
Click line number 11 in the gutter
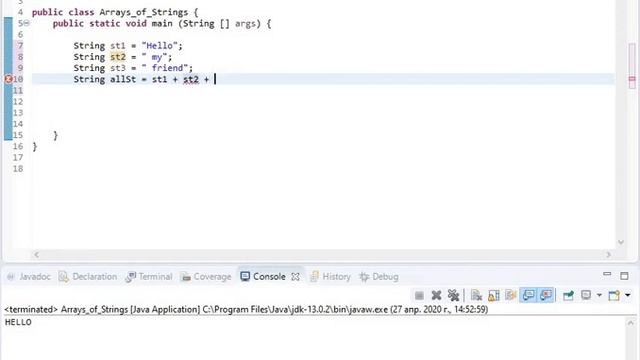(18, 90)
